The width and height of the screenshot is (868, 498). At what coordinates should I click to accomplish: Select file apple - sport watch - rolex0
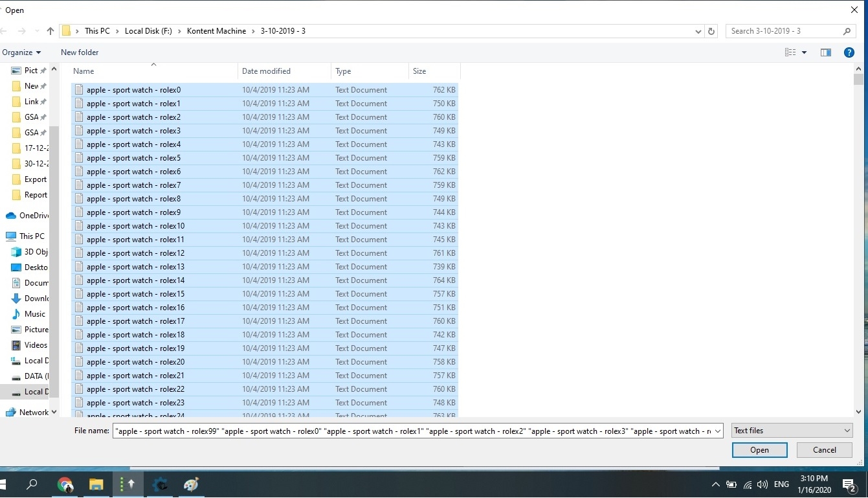(x=265, y=90)
